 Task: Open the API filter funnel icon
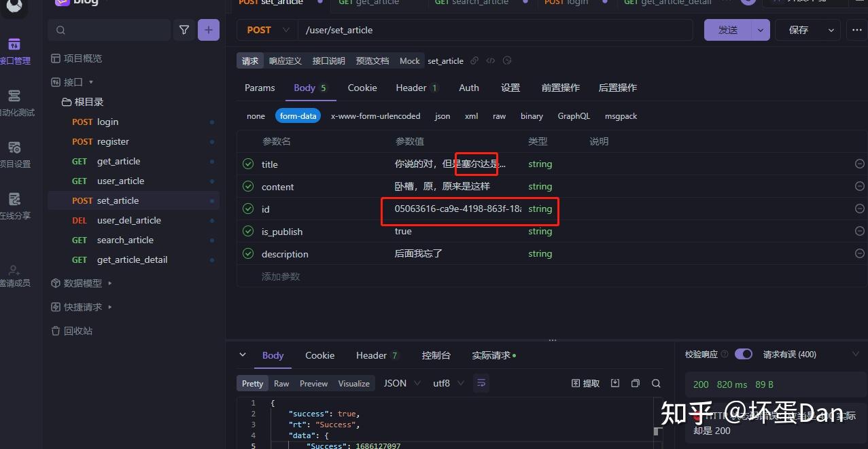pos(184,30)
